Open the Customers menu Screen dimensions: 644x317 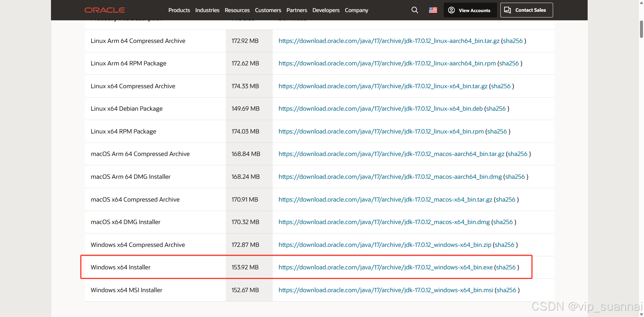click(x=268, y=10)
